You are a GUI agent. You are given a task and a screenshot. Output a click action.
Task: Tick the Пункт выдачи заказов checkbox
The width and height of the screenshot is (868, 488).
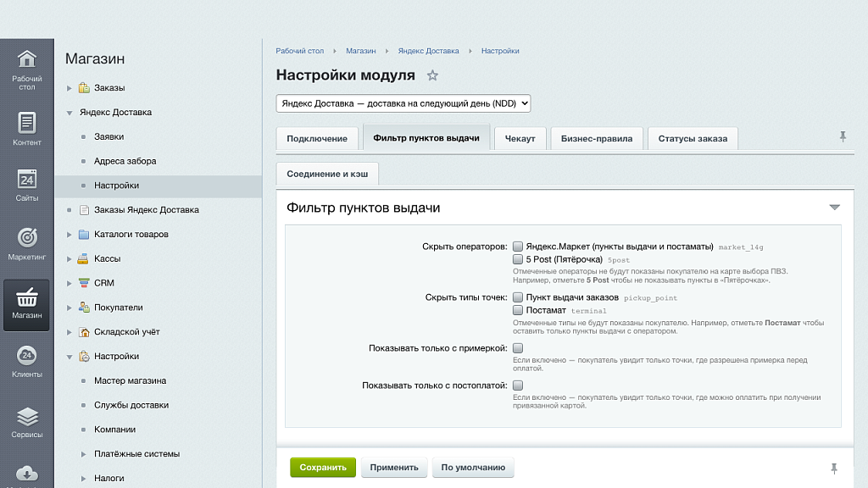click(518, 297)
